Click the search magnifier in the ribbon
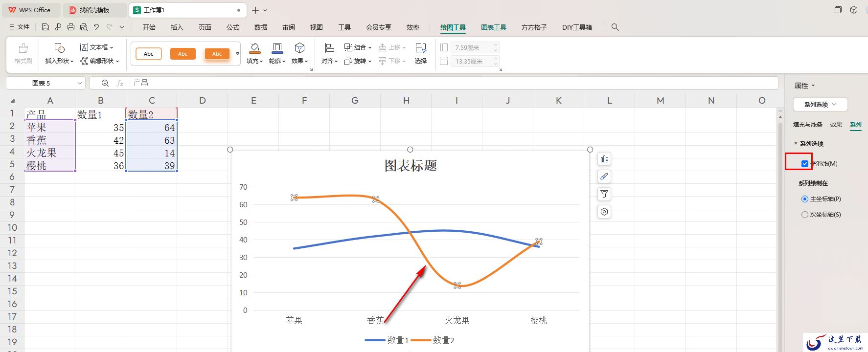Viewport: 868px width, 352px height. point(615,27)
